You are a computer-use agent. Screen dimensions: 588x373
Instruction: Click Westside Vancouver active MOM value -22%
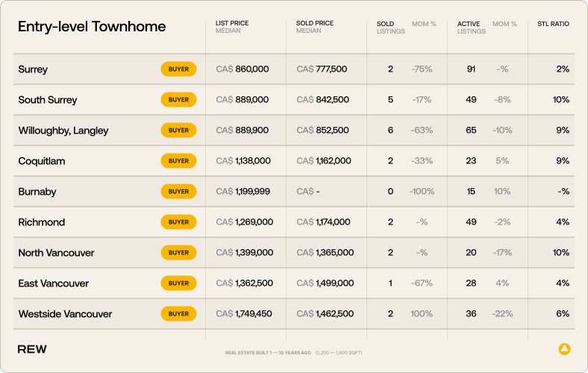click(502, 314)
